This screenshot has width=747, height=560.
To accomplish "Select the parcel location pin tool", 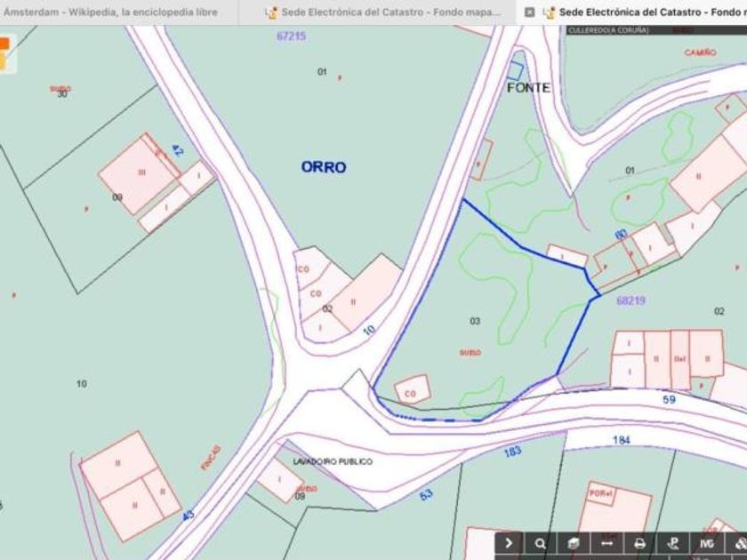I will (x=672, y=543).
